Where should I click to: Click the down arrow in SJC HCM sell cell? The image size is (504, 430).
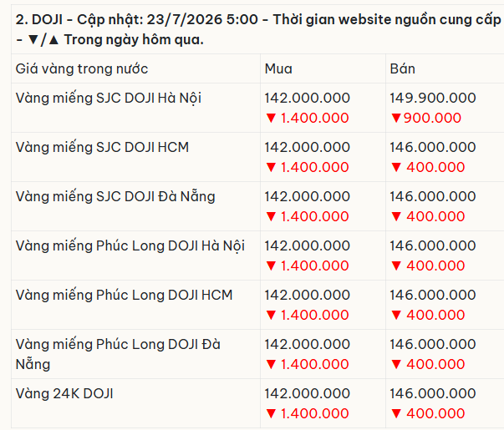pyautogui.click(x=396, y=167)
